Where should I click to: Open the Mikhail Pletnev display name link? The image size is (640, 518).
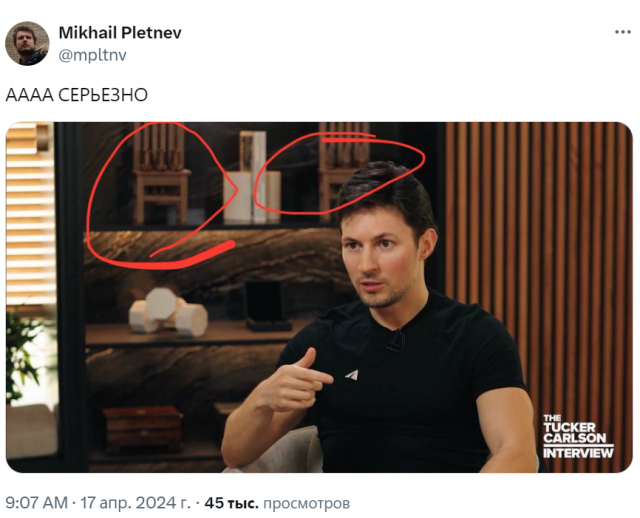[x=120, y=33]
